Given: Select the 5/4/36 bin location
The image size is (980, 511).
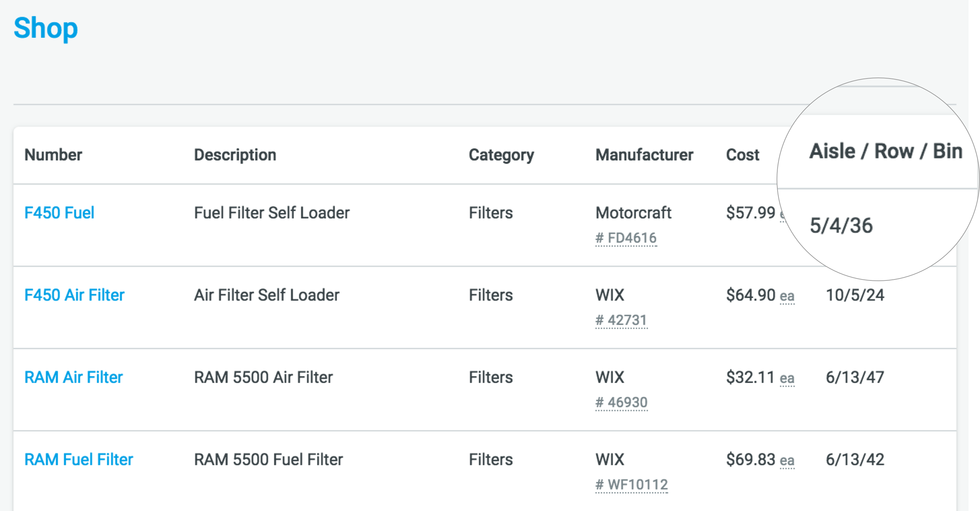Looking at the screenshot, I should pos(841,226).
